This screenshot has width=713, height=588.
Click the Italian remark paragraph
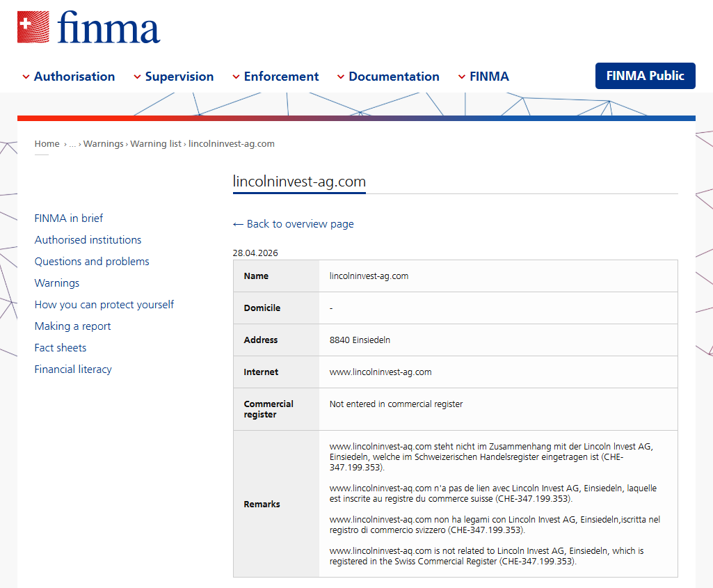[x=495, y=525]
